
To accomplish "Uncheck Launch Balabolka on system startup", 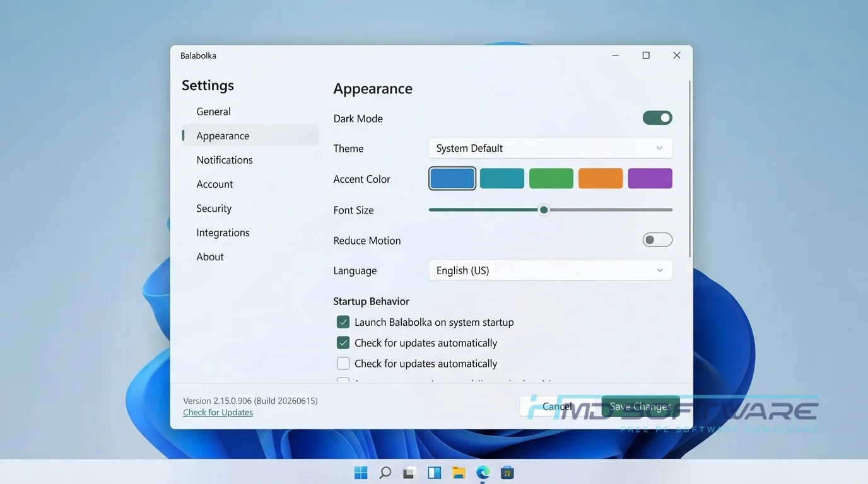I will click(343, 322).
